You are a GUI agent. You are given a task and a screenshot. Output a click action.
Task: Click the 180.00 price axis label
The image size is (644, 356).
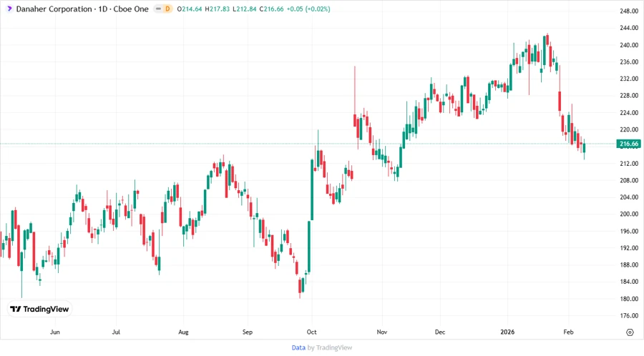(629, 299)
